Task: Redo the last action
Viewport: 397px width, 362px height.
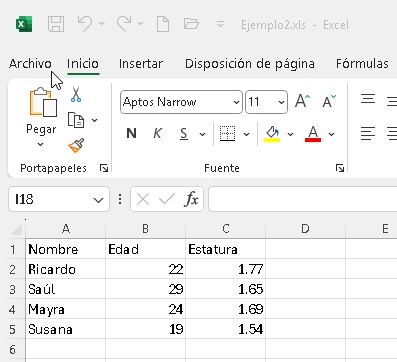Action: click(124, 24)
